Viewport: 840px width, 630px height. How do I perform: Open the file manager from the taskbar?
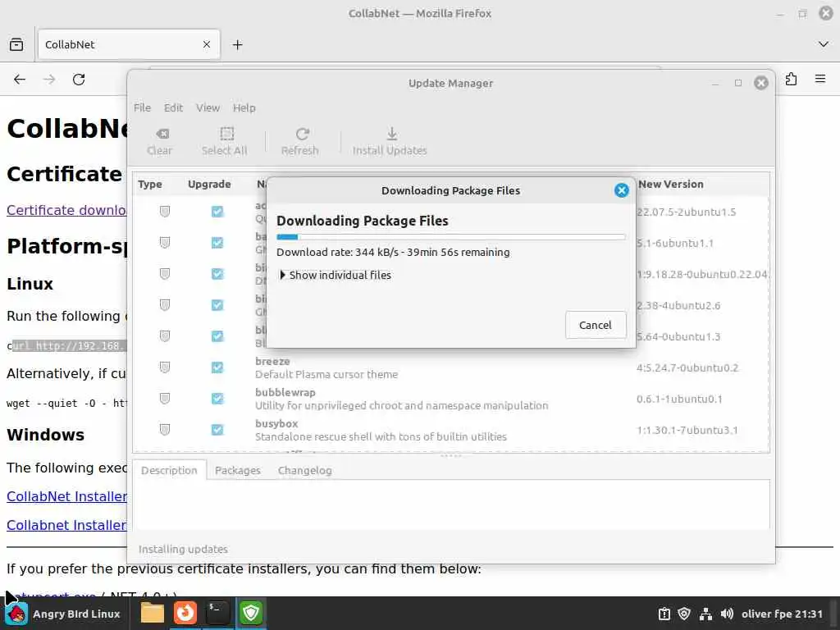152,613
